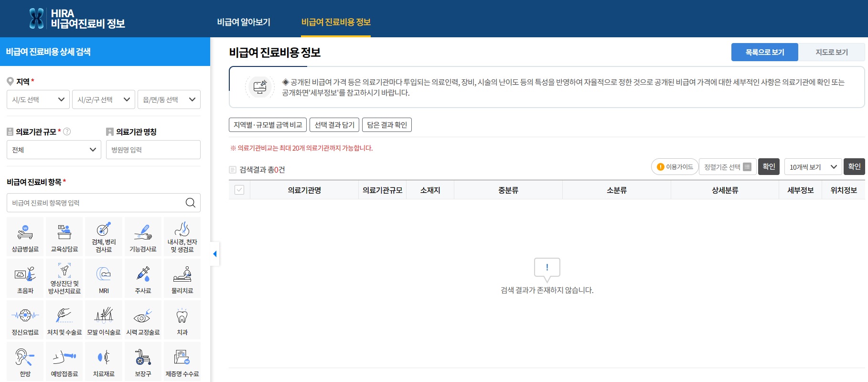Open the 10개씩 보기 dropdown
Viewport: 868px width, 382px height.
point(813,166)
